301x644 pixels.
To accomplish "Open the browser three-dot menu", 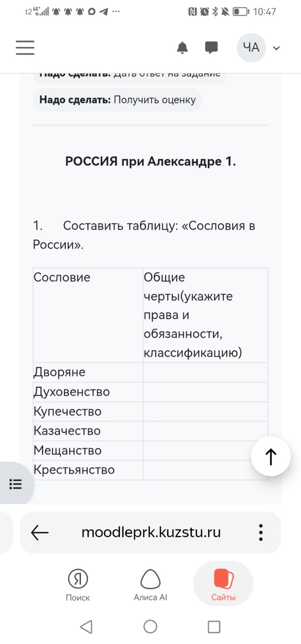I will click(260, 532).
